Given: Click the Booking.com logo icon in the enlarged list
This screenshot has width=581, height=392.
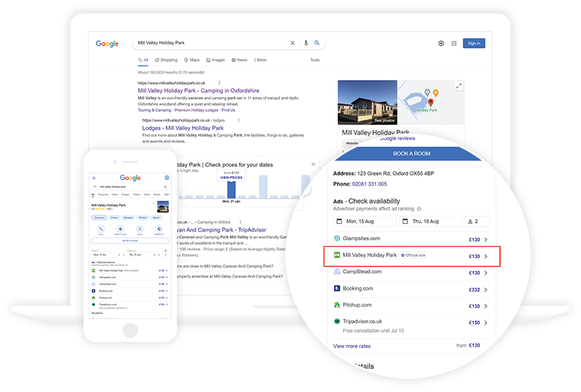Looking at the screenshot, I should pos(337,288).
